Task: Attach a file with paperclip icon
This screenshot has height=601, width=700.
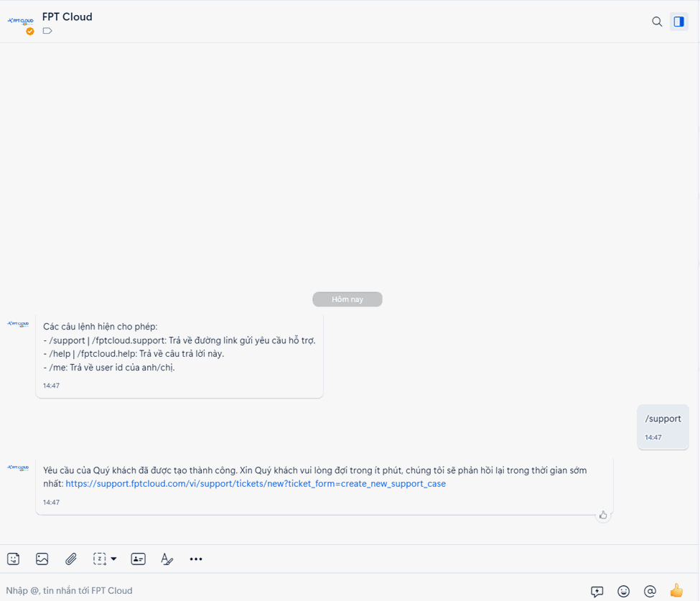Action: tap(70, 559)
